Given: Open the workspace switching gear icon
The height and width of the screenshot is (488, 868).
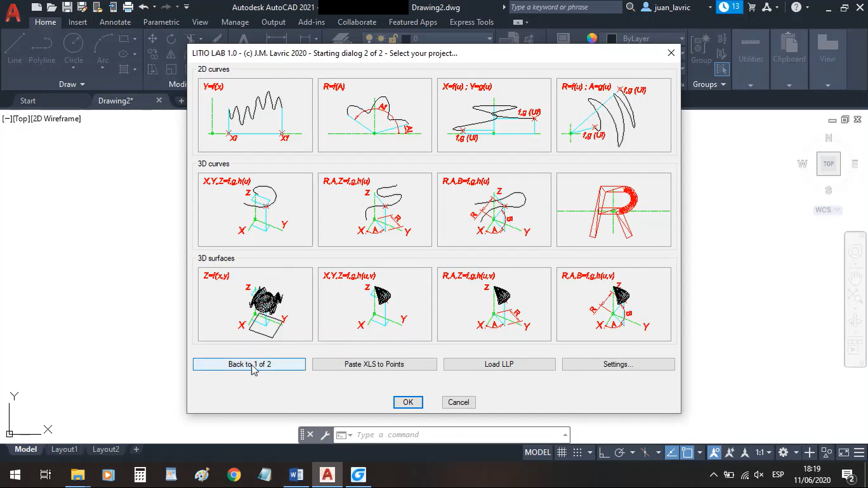Looking at the screenshot, I should (x=783, y=452).
